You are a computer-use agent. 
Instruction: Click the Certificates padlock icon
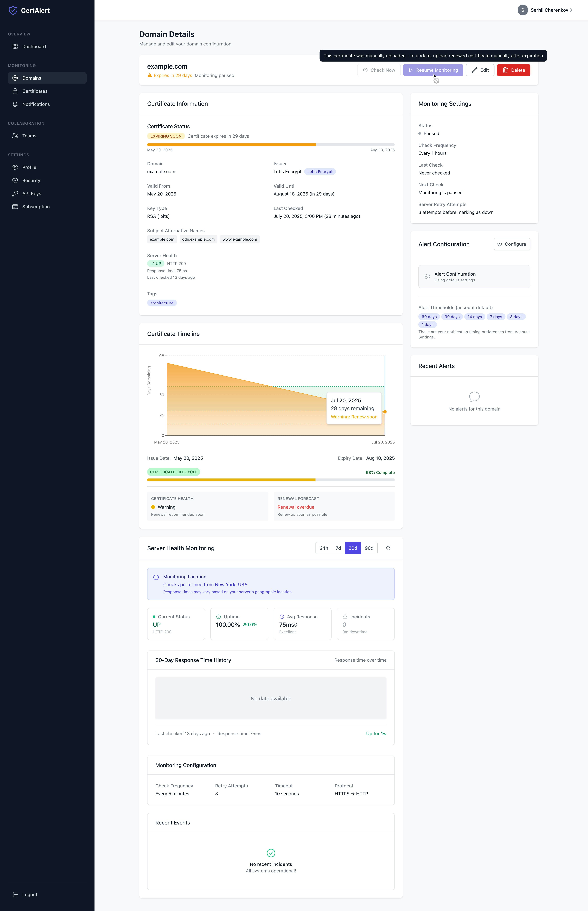[15, 91]
